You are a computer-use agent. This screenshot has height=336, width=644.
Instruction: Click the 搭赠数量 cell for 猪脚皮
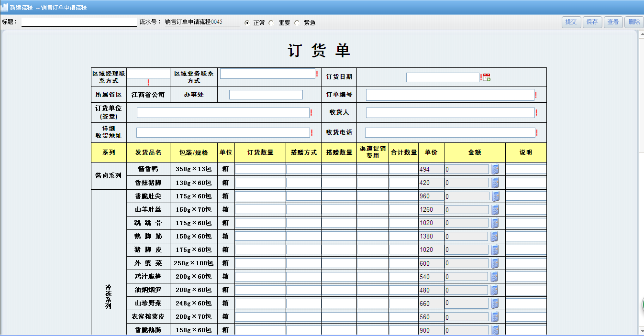click(x=339, y=249)
